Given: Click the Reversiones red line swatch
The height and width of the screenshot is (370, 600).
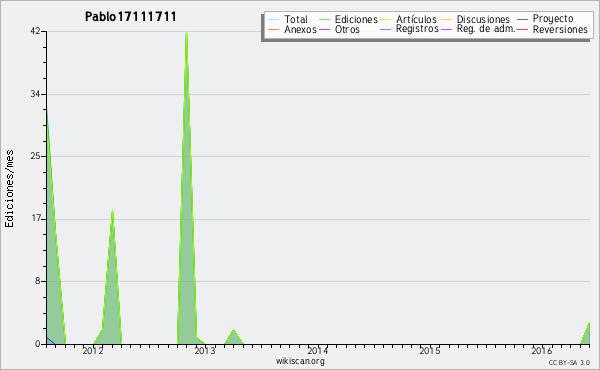Looking at the screenshot, I should pyautogui.click(x=522, y=29).
